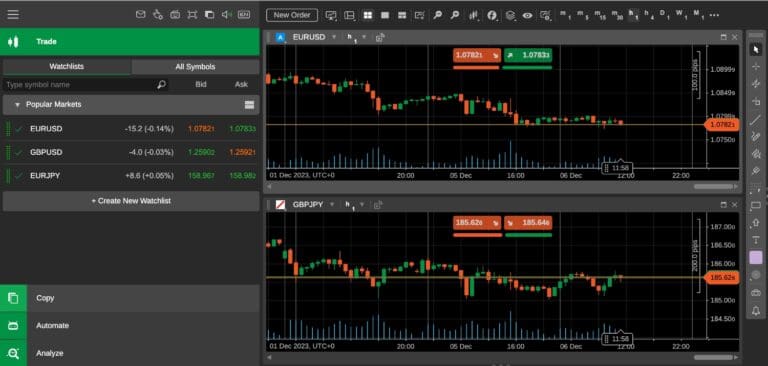
Task: Click GBPJPY chart buy button 185.64
Action: [x=528, y=223]
